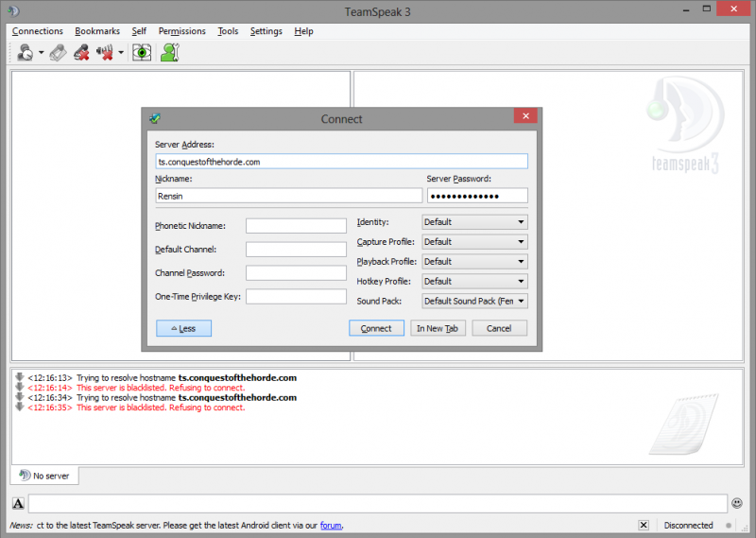Open the forum link in the news bar

331,525
